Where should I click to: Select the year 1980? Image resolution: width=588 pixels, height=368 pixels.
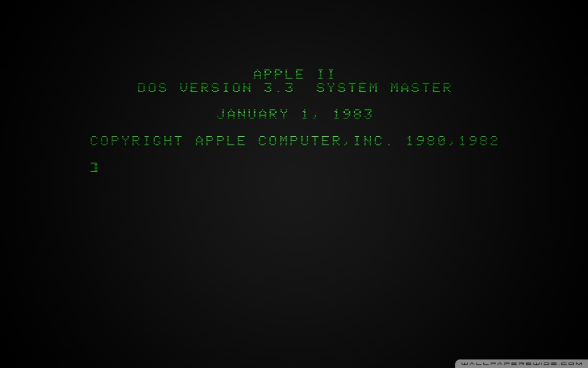[426, 141]
